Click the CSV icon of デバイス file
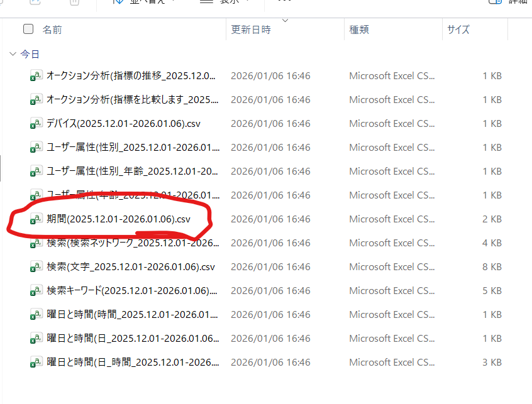This screenshot has width=532, height=404. [x=36, y=124]
